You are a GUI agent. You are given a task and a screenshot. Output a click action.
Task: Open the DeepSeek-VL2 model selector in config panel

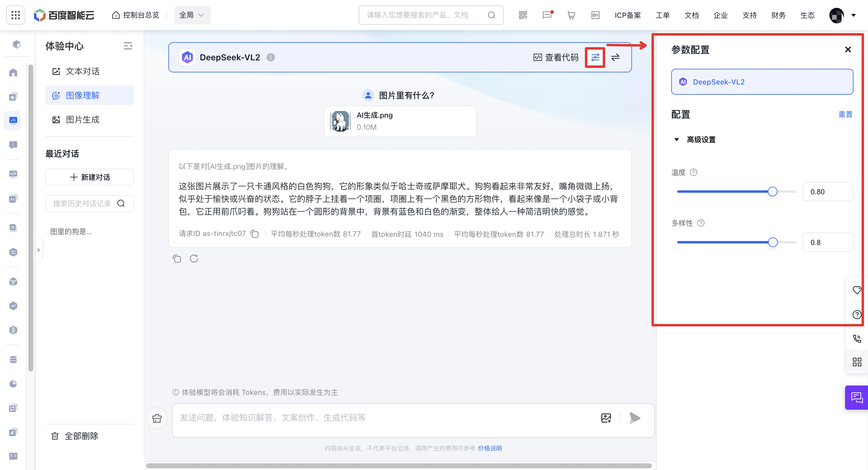[x=762, y=82]
